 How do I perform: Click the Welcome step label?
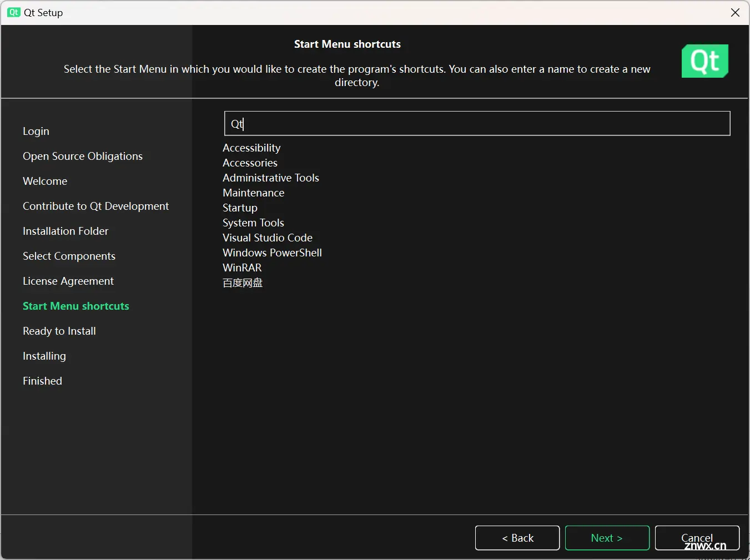[45, 181]
